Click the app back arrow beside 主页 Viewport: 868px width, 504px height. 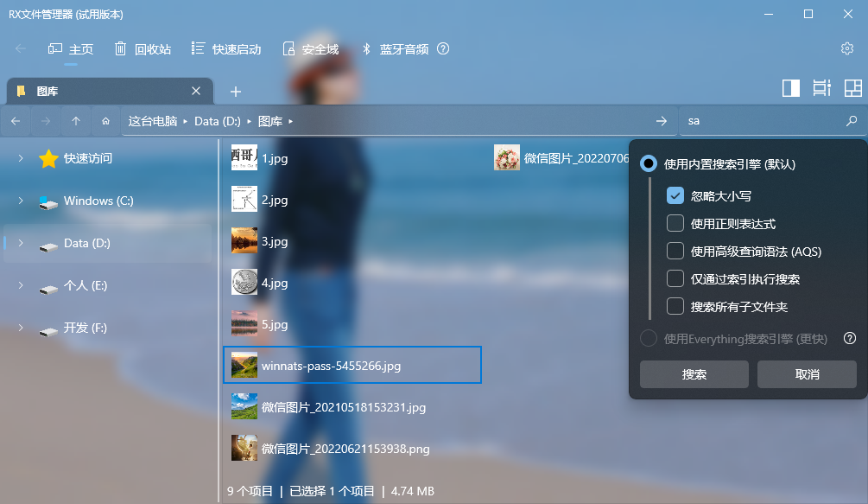click(21, 48)
